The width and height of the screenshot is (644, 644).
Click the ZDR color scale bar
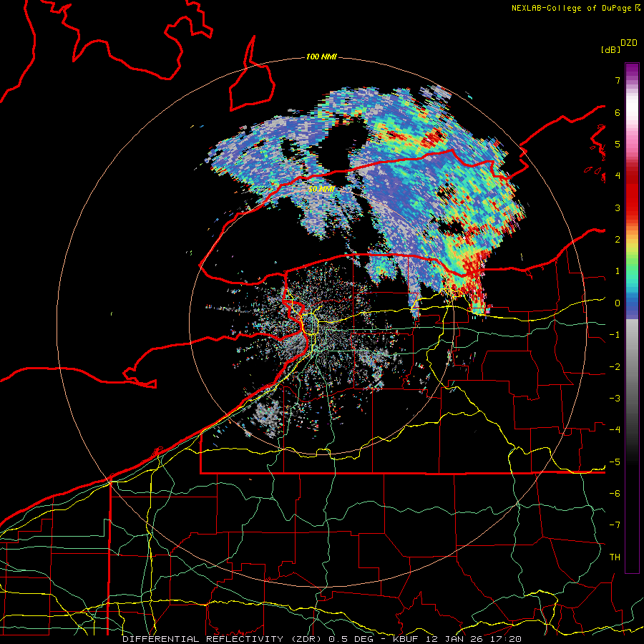pyautogui.click(x=632, y=318)
